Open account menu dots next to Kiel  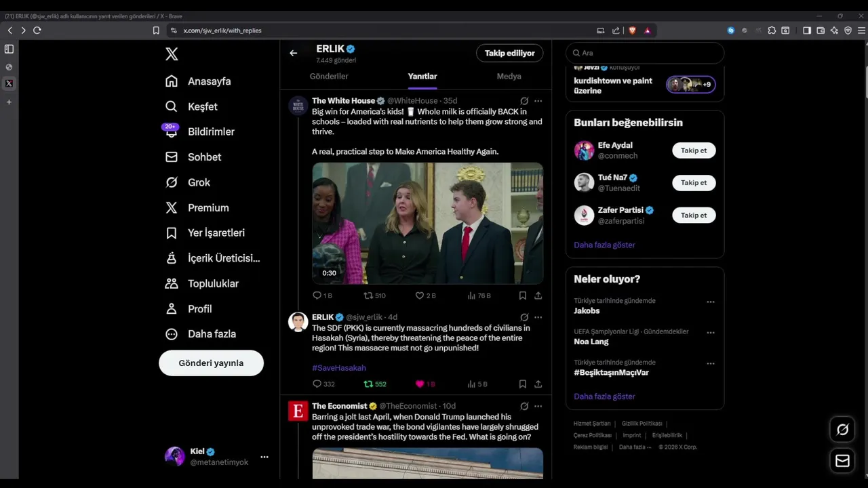[264, 457]
